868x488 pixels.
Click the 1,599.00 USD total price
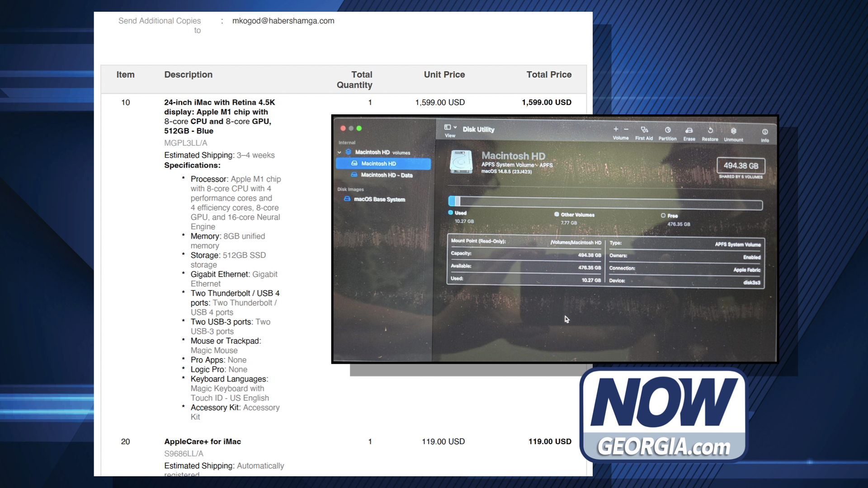pyautogui.click(x=547, y=103)
